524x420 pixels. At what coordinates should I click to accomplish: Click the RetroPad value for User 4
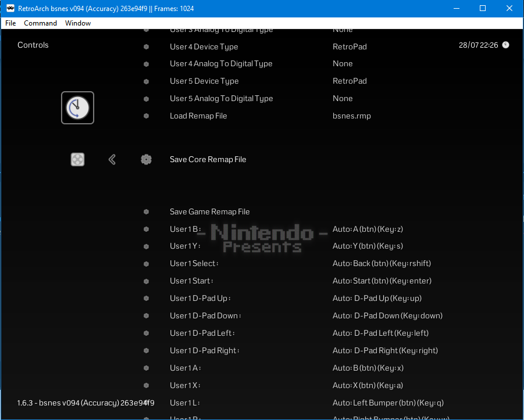tap(350, 46)
